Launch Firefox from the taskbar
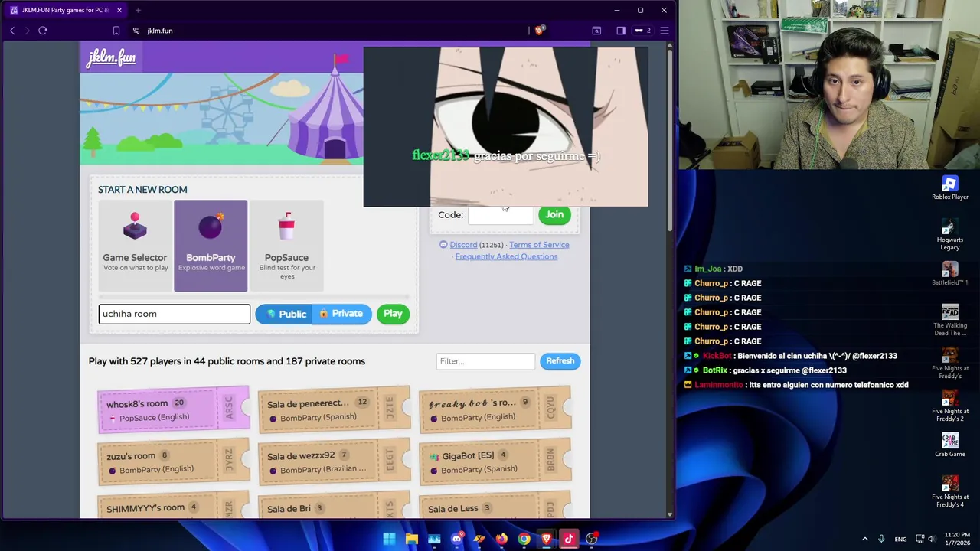The height and width of the screenshot is (551, 980). tap(501, 539)
